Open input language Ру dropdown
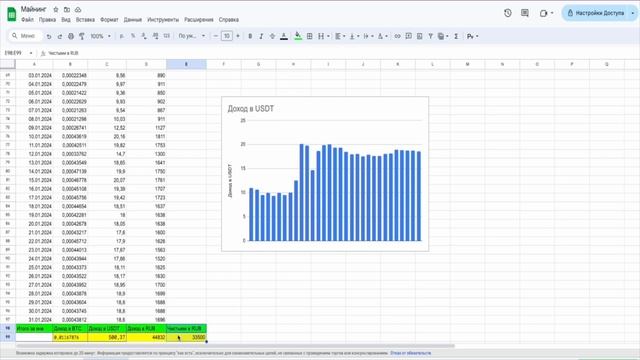640x360 pixels. [x=472, y=36]
